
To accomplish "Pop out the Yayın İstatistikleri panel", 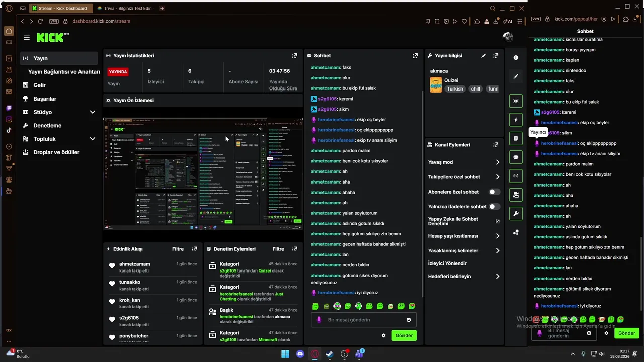I will (295, 56).
